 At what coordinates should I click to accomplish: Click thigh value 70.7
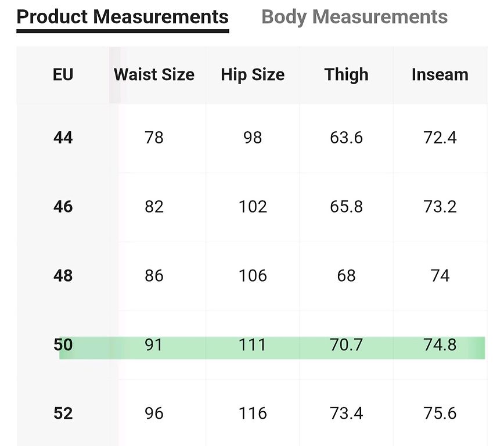(346, 345)
